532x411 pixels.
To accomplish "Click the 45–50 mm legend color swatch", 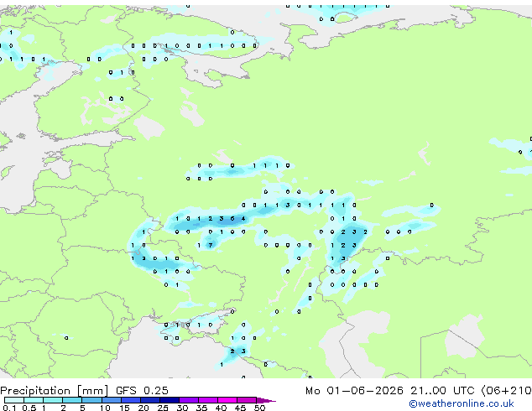I will (x=247, y=400).
